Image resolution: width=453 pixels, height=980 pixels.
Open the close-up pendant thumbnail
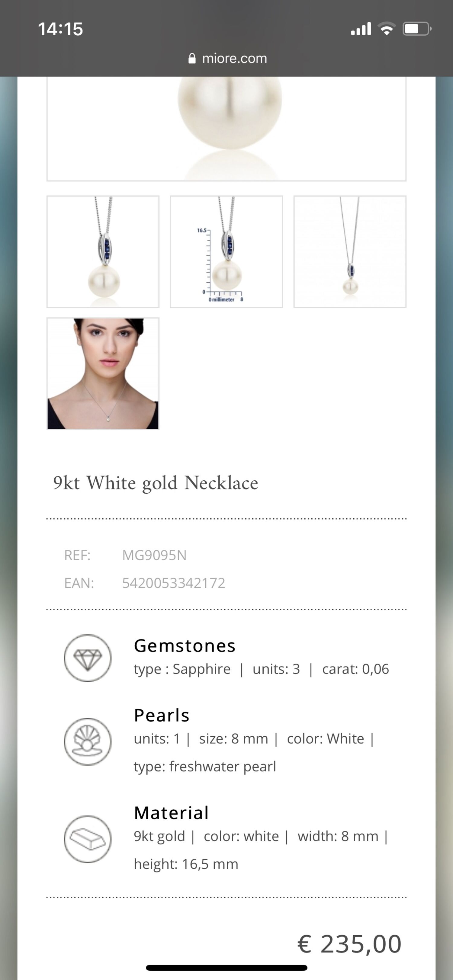coord(103,251)
